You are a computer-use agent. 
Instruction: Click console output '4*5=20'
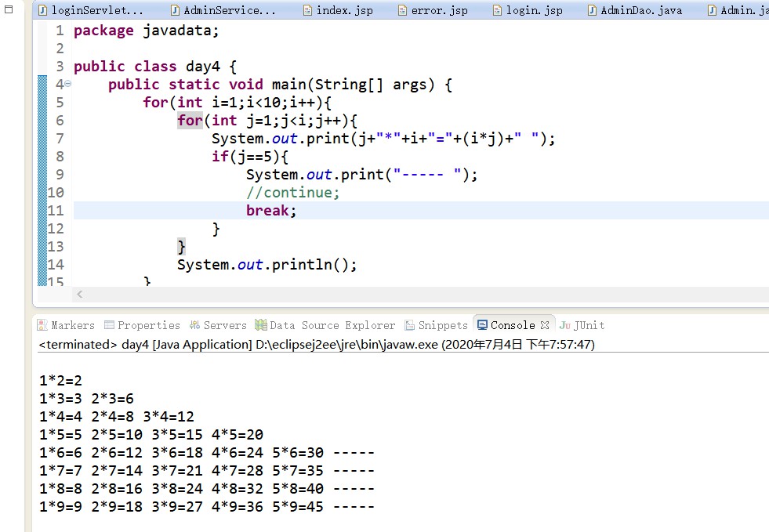tap(238, 434)
